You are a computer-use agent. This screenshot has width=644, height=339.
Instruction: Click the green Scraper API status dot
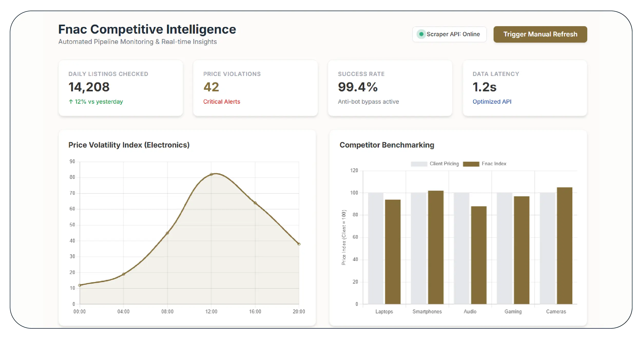coord(421,34)
